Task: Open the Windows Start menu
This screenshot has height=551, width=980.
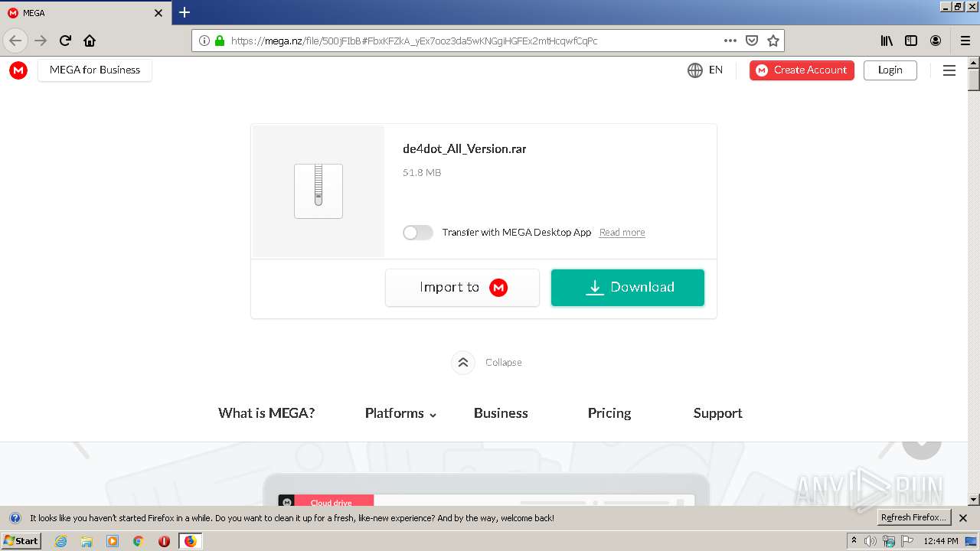Action: tap(21, 541)
